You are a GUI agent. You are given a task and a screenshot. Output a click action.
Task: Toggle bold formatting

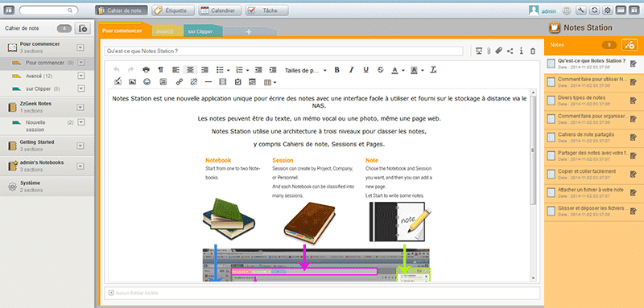(x=336, y=70)
